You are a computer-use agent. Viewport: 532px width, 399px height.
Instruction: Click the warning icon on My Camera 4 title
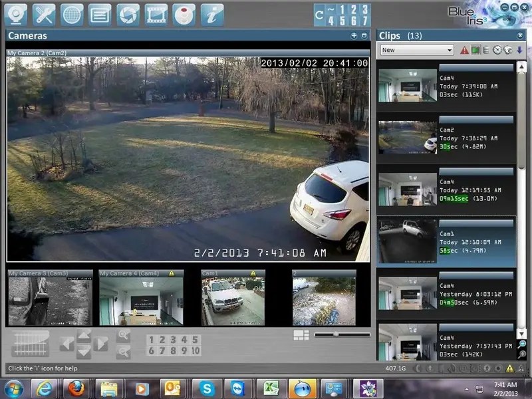pyautogui.click(x=172, y=273)
